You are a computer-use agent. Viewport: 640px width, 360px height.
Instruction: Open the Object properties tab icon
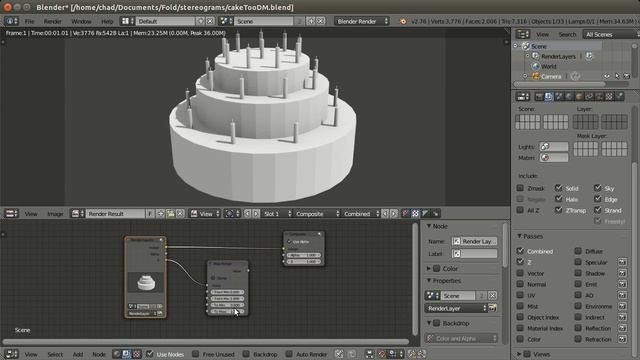(579, 96)
